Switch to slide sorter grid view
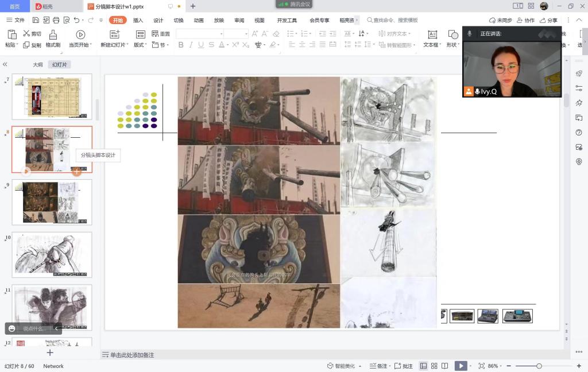This screenshot has height=372, width=588. point(435,366)
